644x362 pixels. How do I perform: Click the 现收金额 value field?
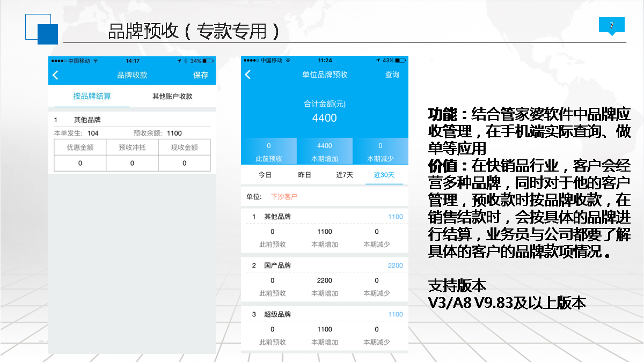point(184,163)
